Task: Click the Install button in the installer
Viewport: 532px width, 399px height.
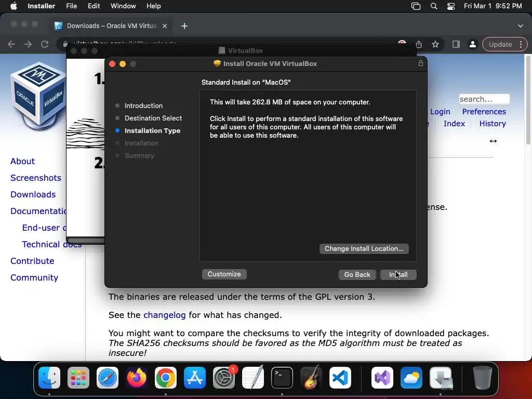Action: coord(398,274)
